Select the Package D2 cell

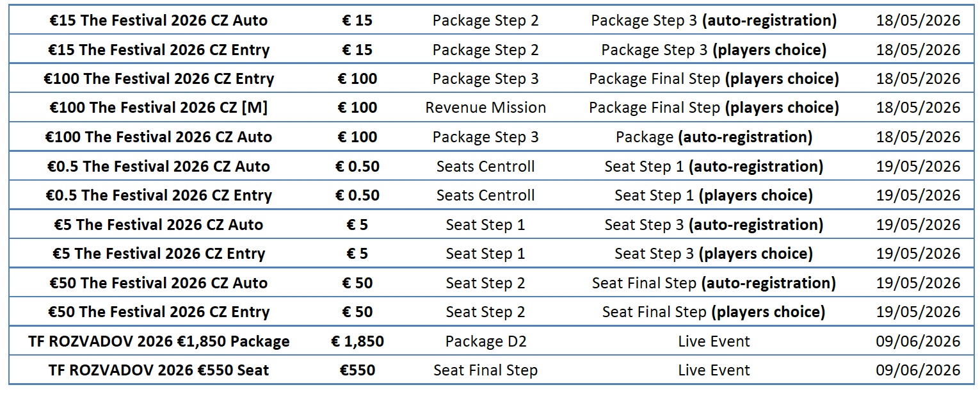pyautogui.click(x=485, y=341)
